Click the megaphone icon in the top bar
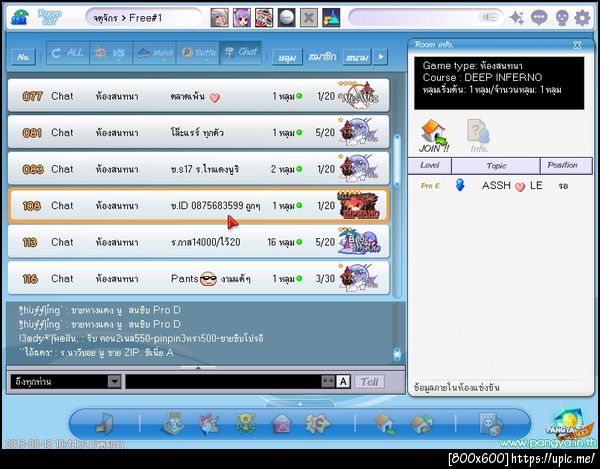Screen dimensions: 600x469 pyautogui.click(x=489, y=18)
